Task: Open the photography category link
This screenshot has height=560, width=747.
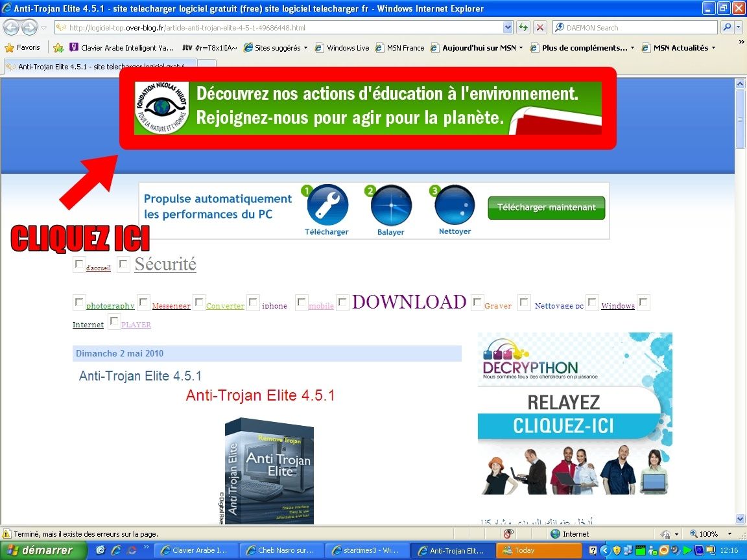Action: click(110, 306)
